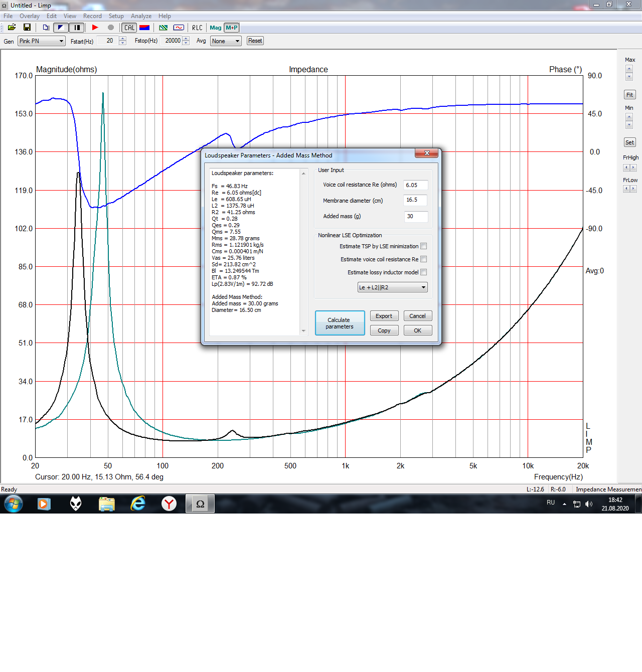Start measurement with red play button
The height and width of the screenshot is (672, 642).
click(95, 28)
